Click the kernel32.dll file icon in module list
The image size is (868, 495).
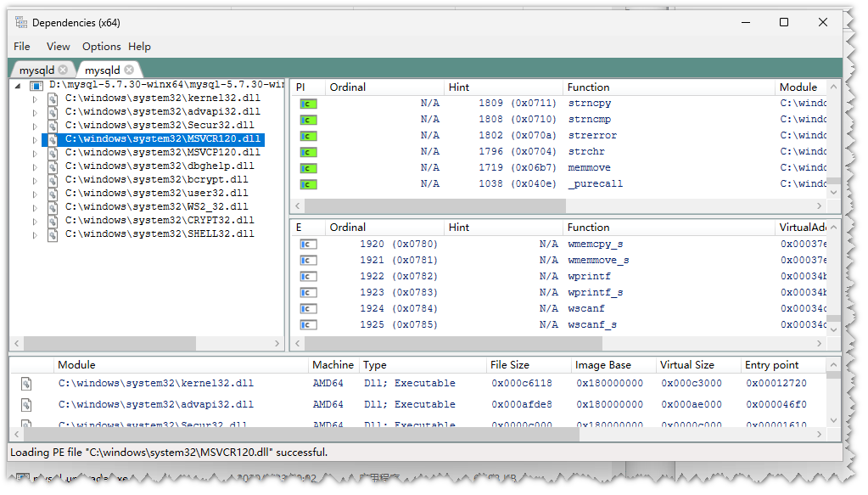tap(26, 383)
